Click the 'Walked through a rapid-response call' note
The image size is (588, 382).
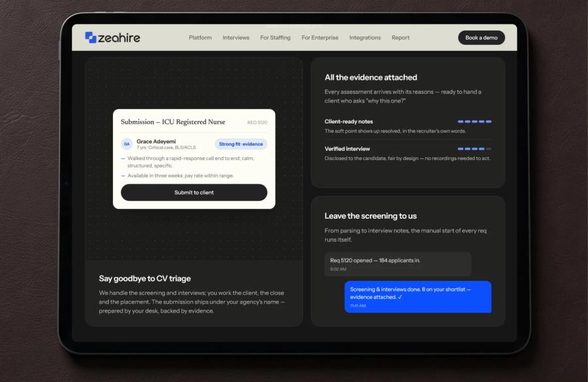tap(191, 162)
